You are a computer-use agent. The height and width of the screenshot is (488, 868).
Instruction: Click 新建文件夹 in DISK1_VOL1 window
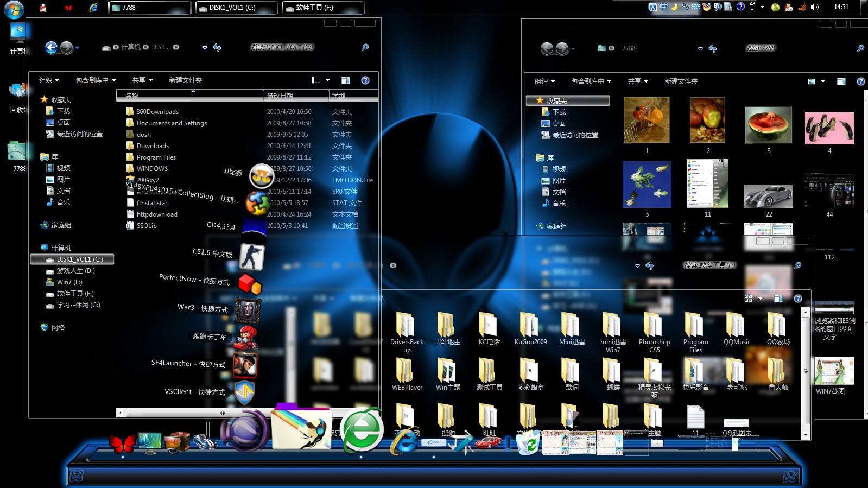[x=185, y=80]
